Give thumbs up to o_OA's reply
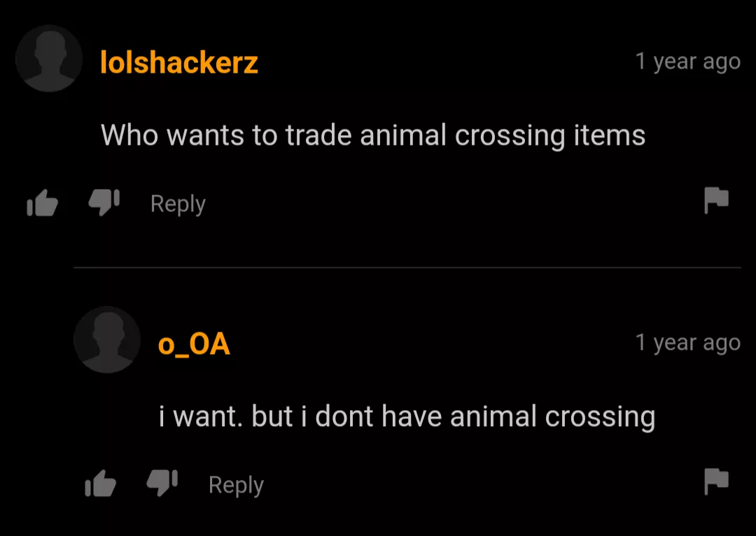Screen dimensions: 756x536 pyautogui.click(x=100, y=484)
